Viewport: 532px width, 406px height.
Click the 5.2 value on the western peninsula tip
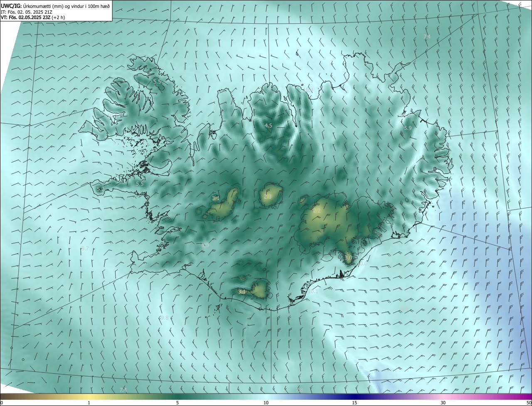(x=101, y=189)
